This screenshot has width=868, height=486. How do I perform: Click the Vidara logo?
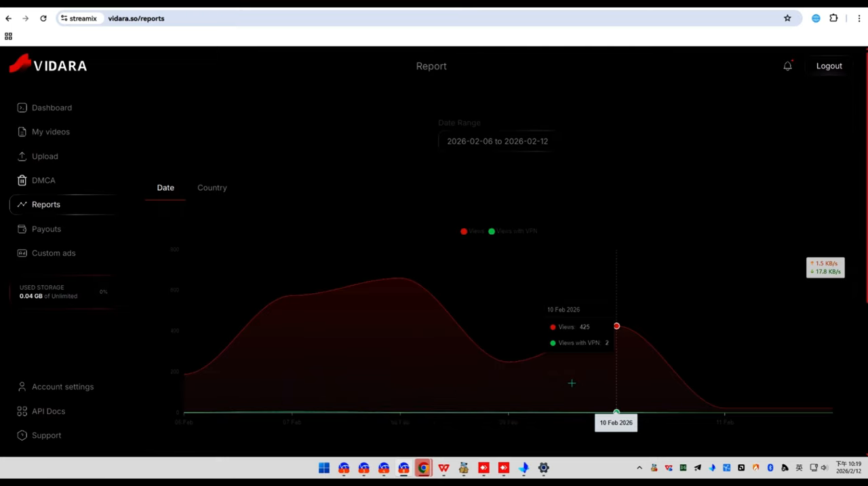(x=48, y=64)
